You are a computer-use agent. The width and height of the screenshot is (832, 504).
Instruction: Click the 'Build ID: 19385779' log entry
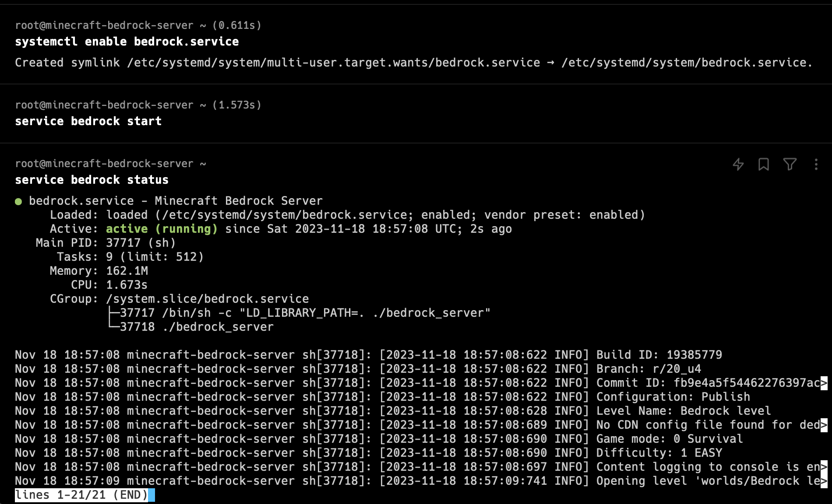tap(659, 355)
